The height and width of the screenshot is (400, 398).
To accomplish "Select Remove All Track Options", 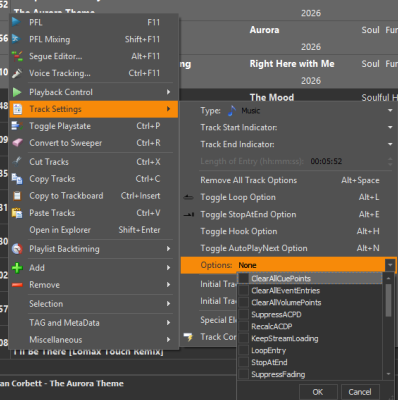I will [x=289, y=180].
